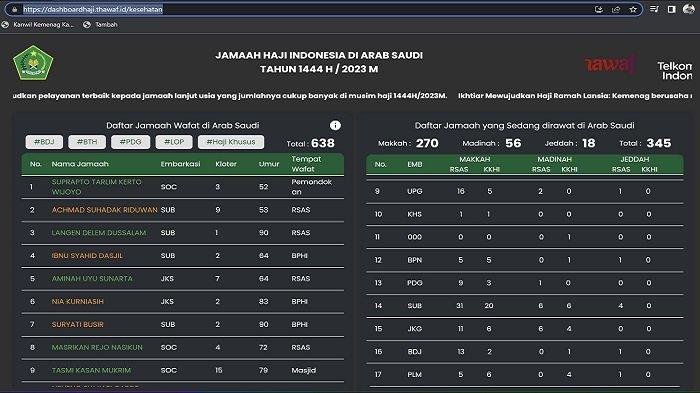Click Makkah KKHI value 20 in SUB row
This screenshot has height=393, width=700.
[489, 306]
